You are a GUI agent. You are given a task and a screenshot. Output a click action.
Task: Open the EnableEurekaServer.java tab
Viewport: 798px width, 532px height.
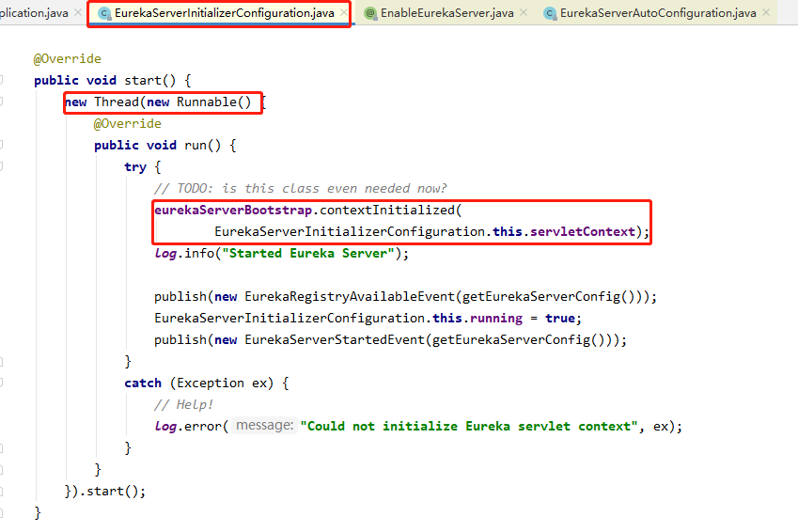tap(446, 13)
